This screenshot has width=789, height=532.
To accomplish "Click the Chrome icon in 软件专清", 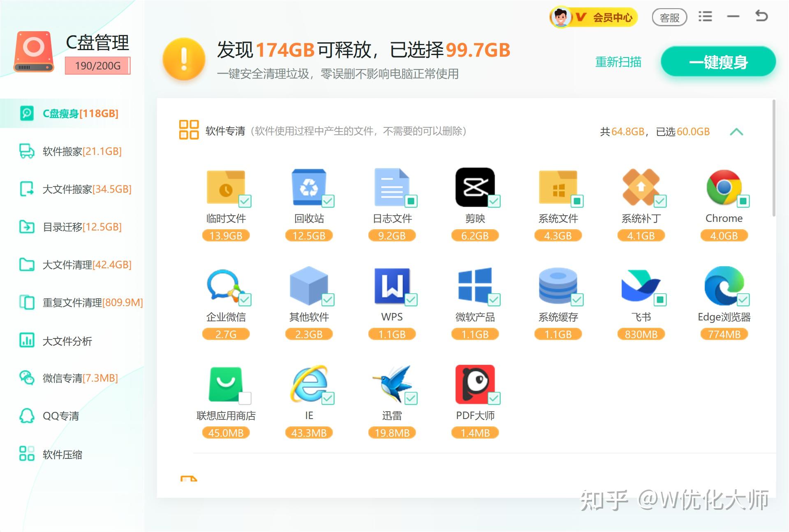I will click(724, 188).
